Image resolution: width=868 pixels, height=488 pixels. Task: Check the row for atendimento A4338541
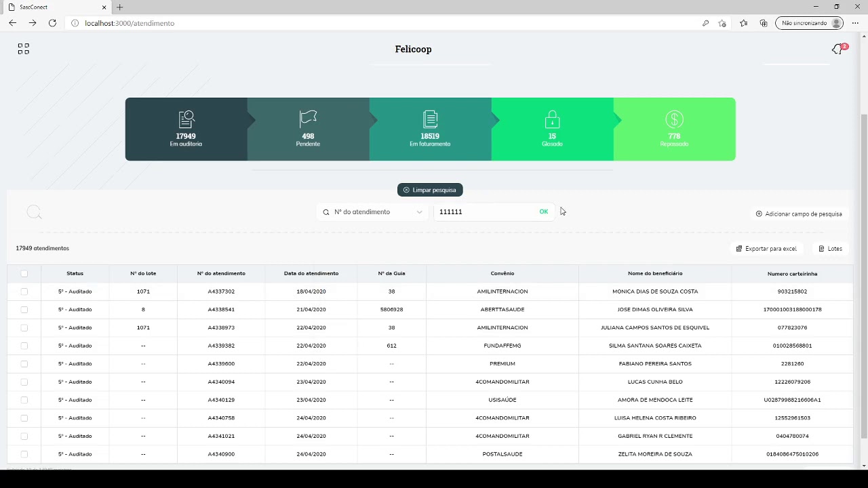[24, 310]
